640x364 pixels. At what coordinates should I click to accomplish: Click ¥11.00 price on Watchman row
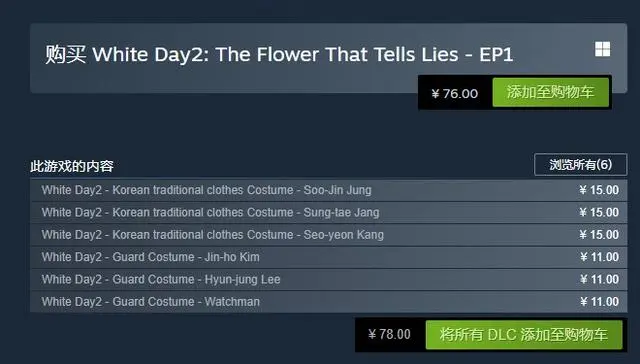599,302
